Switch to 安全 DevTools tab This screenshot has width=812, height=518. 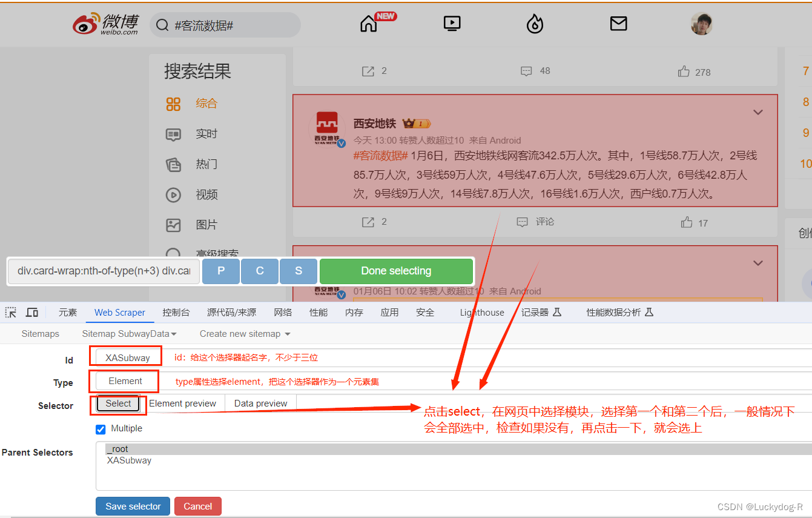tap(425, 313)
